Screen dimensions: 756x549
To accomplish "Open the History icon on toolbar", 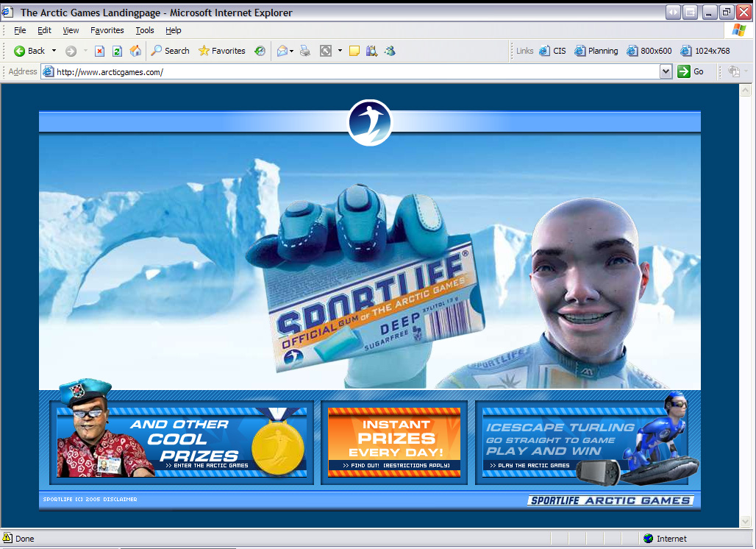I will (260, 51).
